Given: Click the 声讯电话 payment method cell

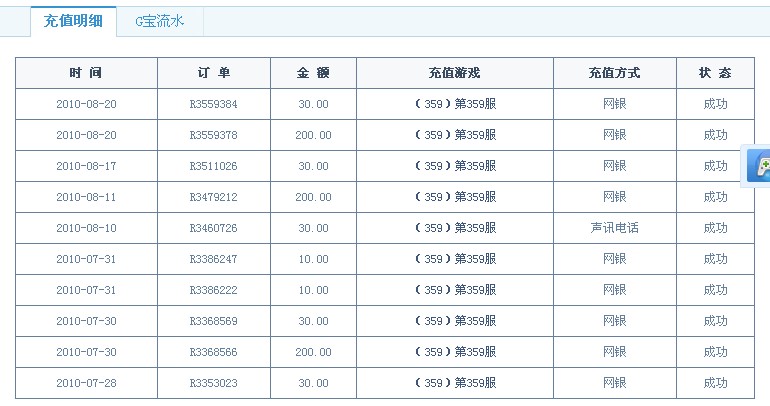Looking at the screenshot, I should click(615, 228).
